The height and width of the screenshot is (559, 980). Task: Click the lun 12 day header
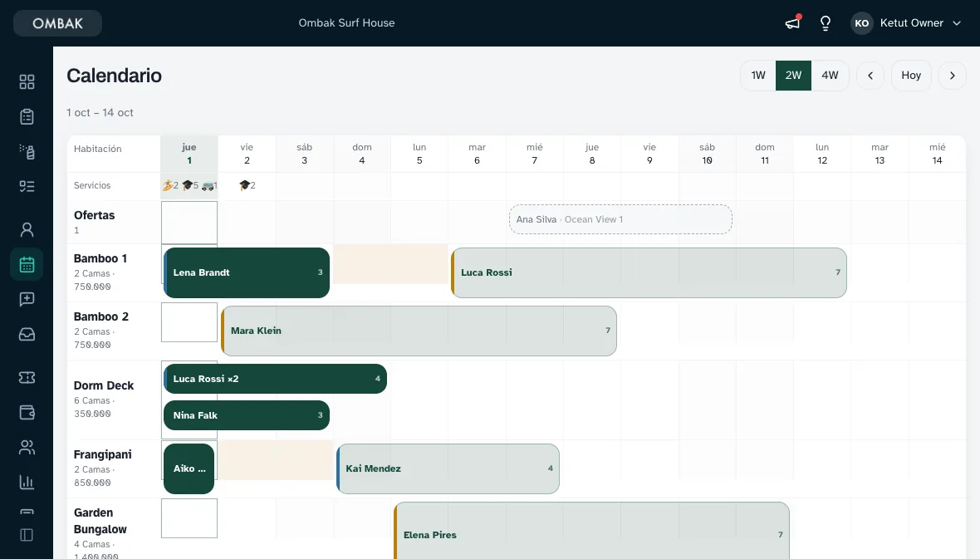[822, 154]
